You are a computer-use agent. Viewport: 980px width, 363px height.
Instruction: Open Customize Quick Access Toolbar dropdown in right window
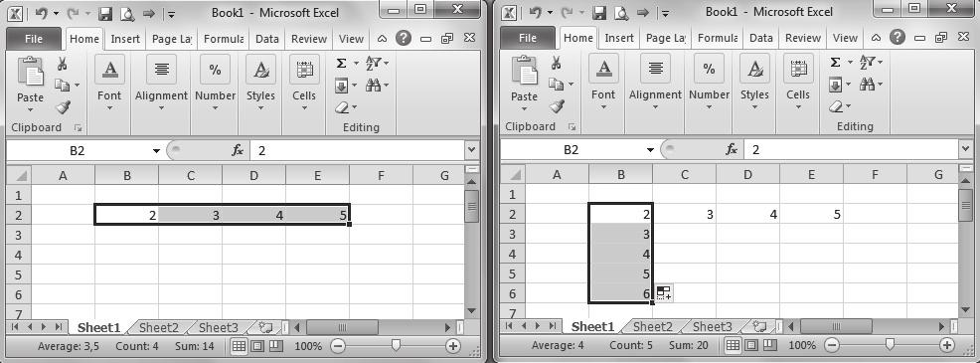tap(666, 14)
